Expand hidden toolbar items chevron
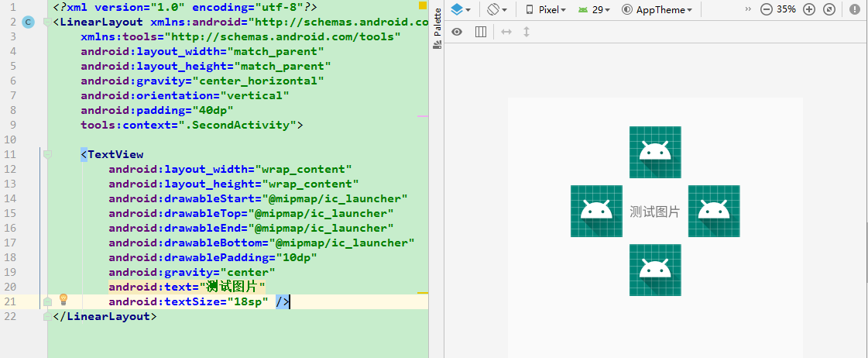This screenshot has width=868, height=358. click(x=749, y=9)
